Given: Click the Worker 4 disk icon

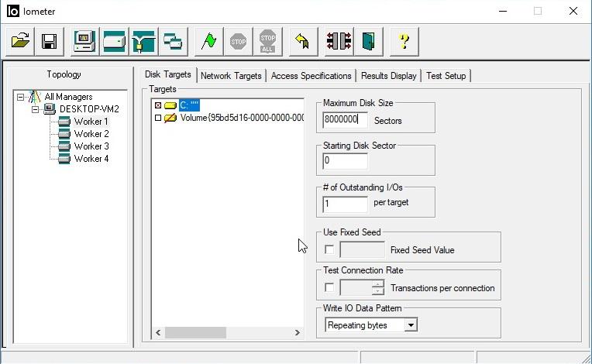Looking at the screenshot, I should point(64,159).
